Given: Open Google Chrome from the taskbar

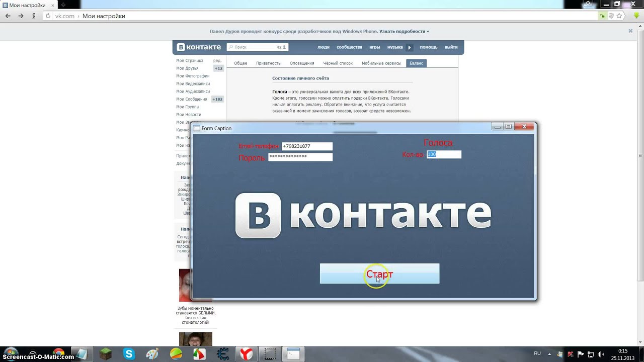Looking at the screenshot, I should pyautogui.click(x=59, y=354).
